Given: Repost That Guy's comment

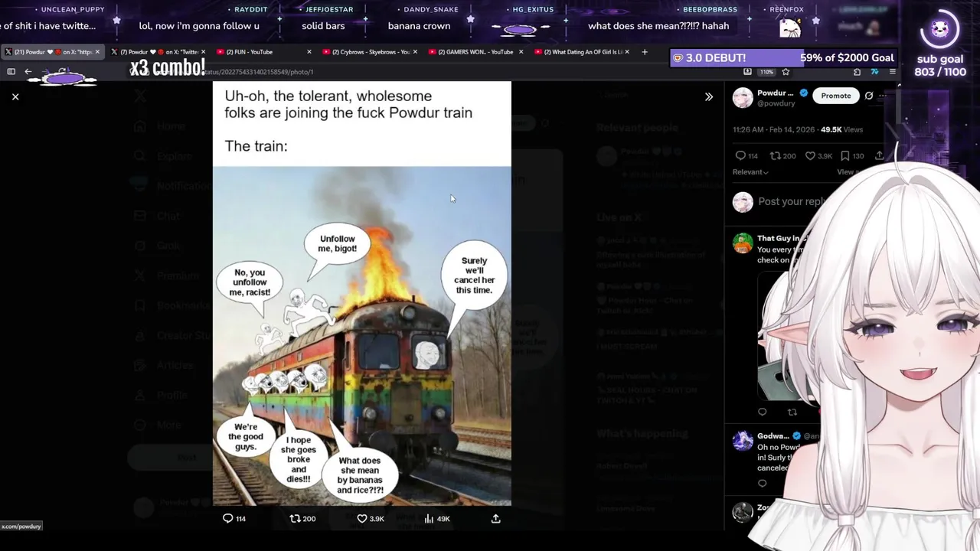Looking at the screenshot, I should (792, 412).
